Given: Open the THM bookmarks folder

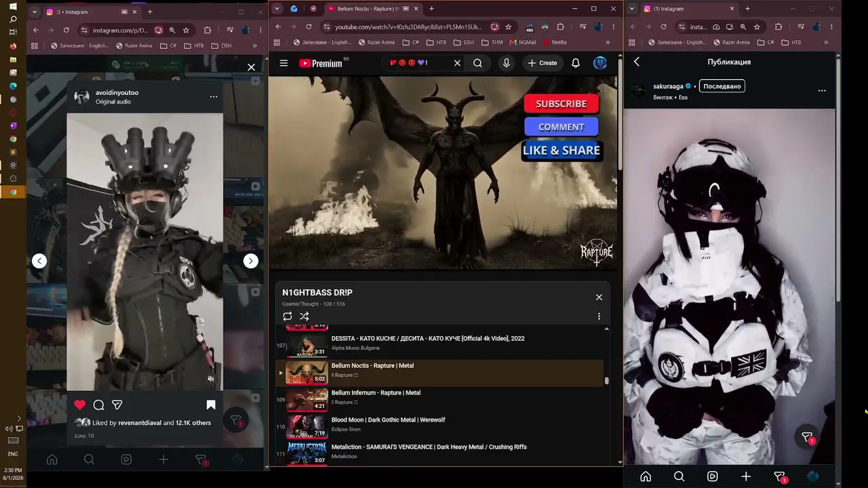Looking at the screenshot, I should pyautogui.click(x=492, y=42).
